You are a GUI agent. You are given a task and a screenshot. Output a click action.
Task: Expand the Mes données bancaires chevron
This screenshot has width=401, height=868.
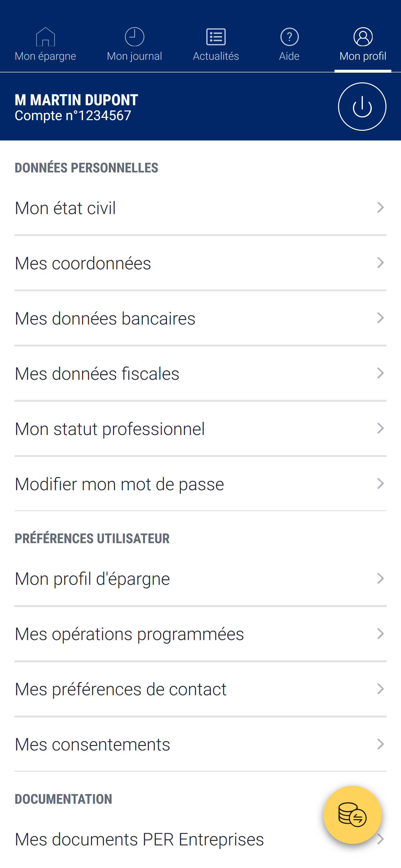tap(380, 318)
